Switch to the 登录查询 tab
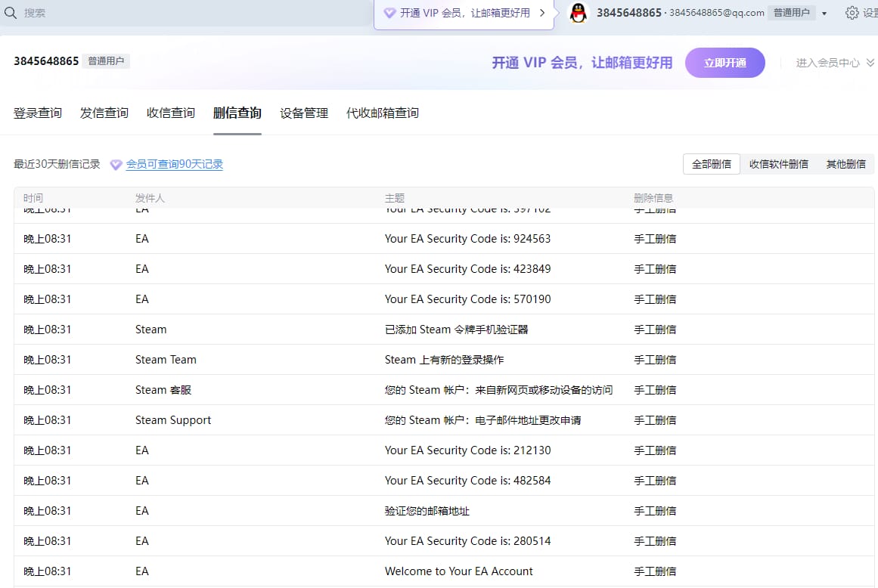The height and width of the screenshot is (588, 878). tap(38, 113)
